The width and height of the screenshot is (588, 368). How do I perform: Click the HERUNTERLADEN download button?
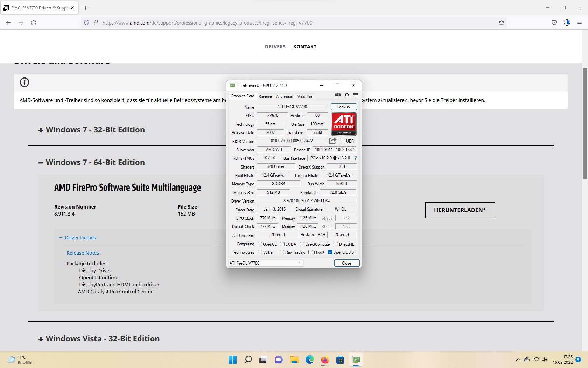460,210
